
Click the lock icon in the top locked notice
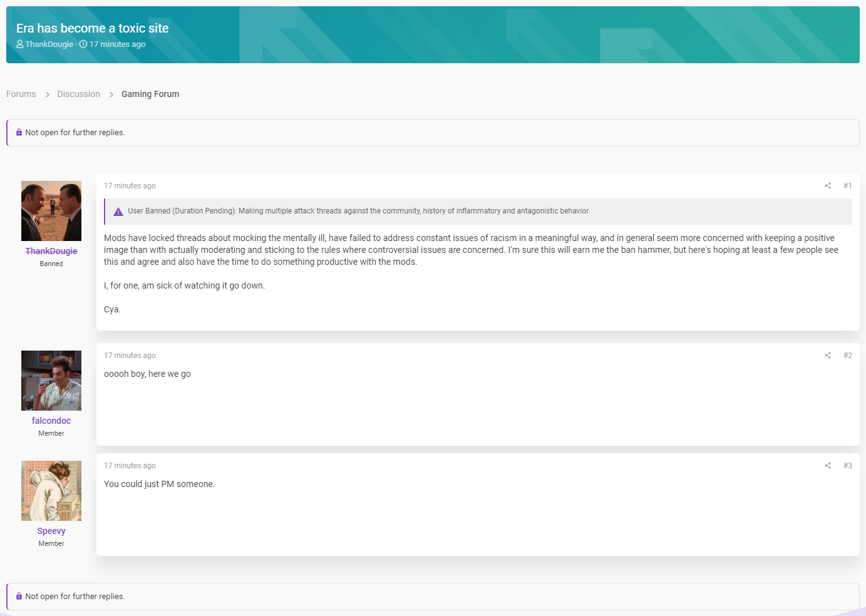click(19, 133)
